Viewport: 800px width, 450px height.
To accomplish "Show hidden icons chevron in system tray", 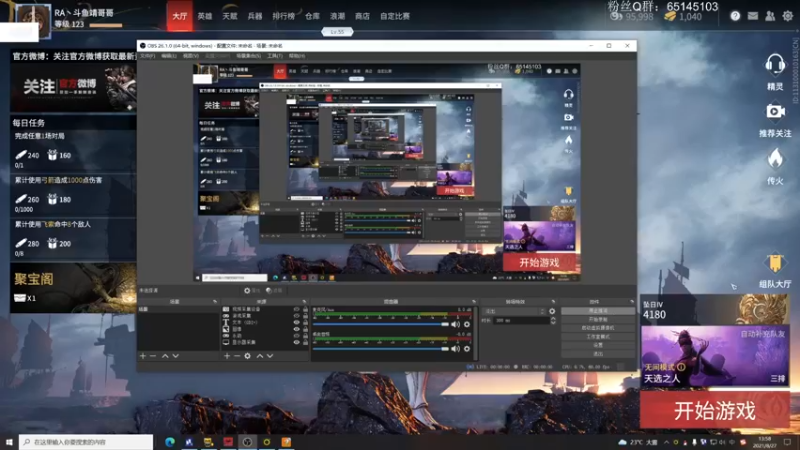I will (666, 442).
